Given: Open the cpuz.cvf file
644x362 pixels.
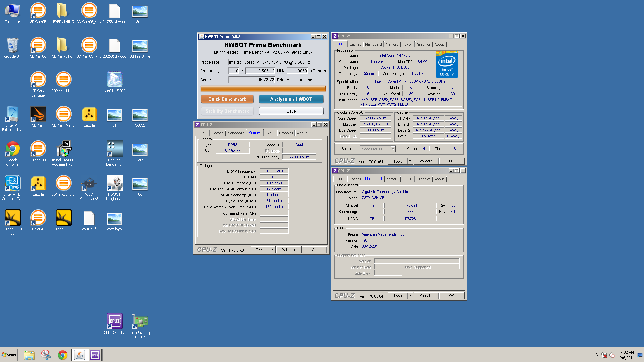Looking at the screenshot, I should [x=89, y=221].
